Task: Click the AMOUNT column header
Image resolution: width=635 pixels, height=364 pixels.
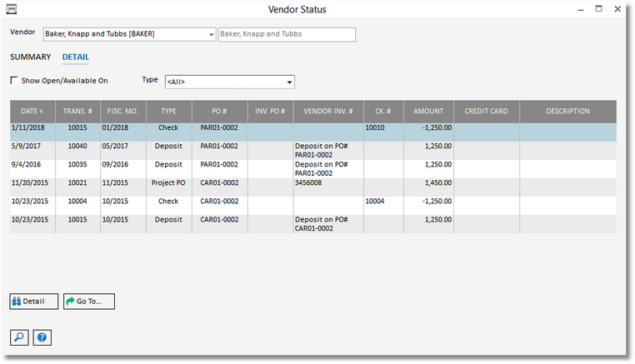Action: click(x=428, y=112)
